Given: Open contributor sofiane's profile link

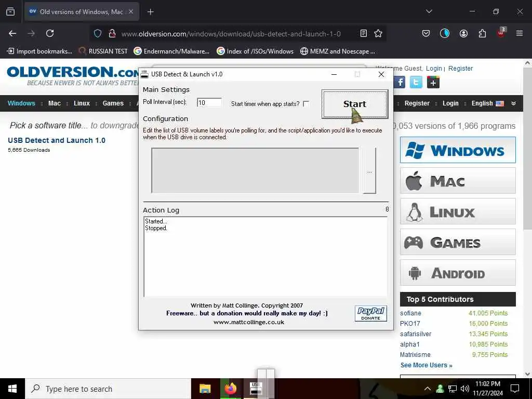Looking at the screenshot, I should [x=410, y=313].
